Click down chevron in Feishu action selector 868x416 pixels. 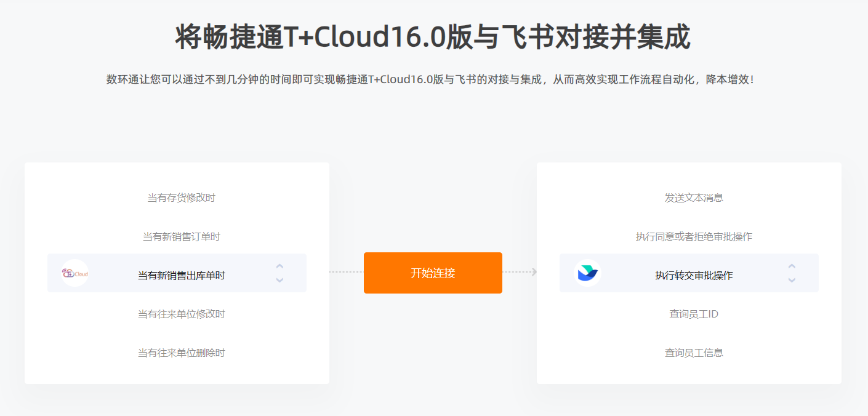coord(792,280)
